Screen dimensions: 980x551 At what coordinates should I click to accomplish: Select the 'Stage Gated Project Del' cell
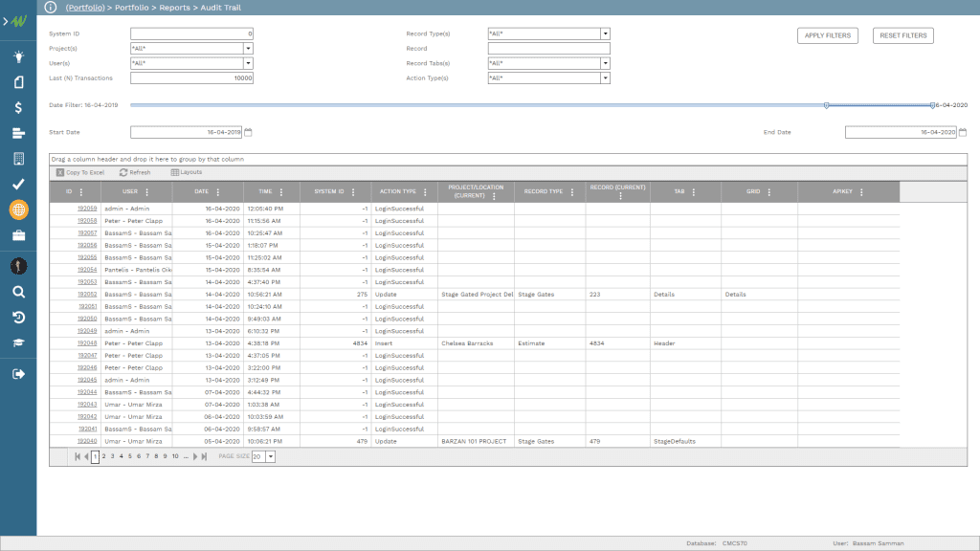click(x=477, y=295)
